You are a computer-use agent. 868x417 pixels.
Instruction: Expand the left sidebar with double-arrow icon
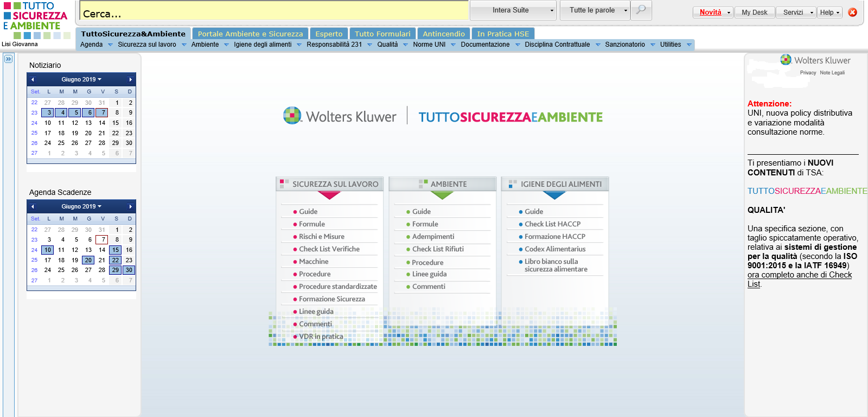pos(8,59)
